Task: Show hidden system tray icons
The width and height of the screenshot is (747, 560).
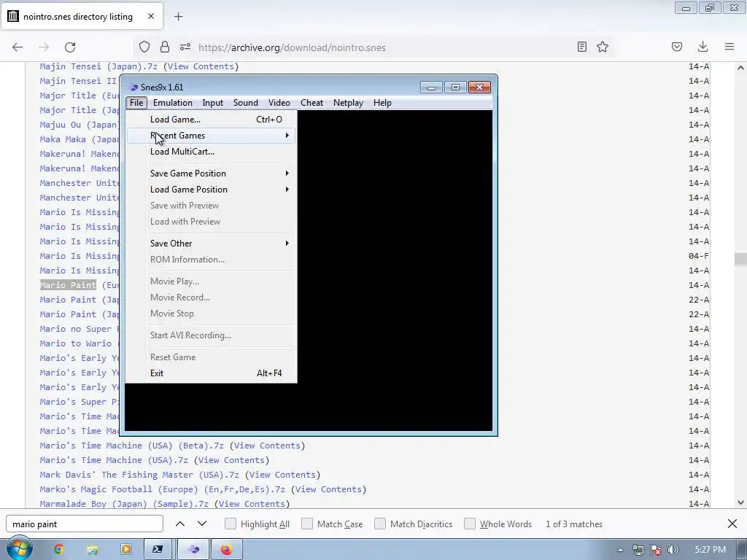Action: [620, 550]
